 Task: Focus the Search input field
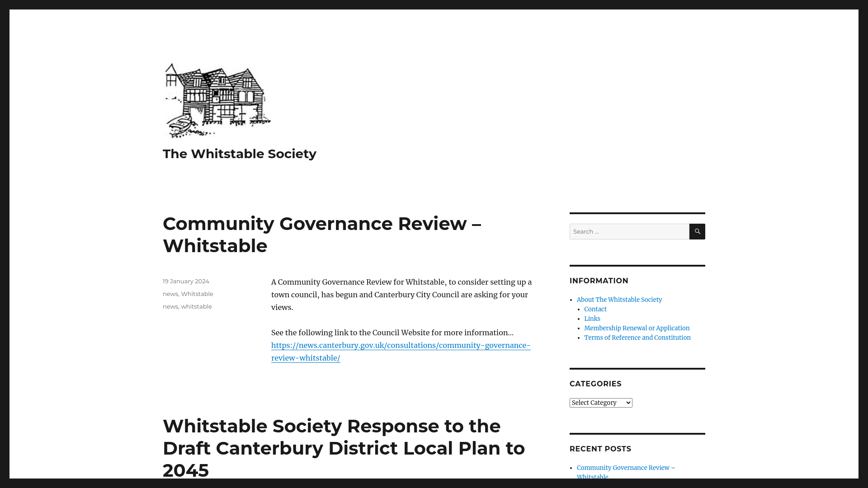pos(629,231)
